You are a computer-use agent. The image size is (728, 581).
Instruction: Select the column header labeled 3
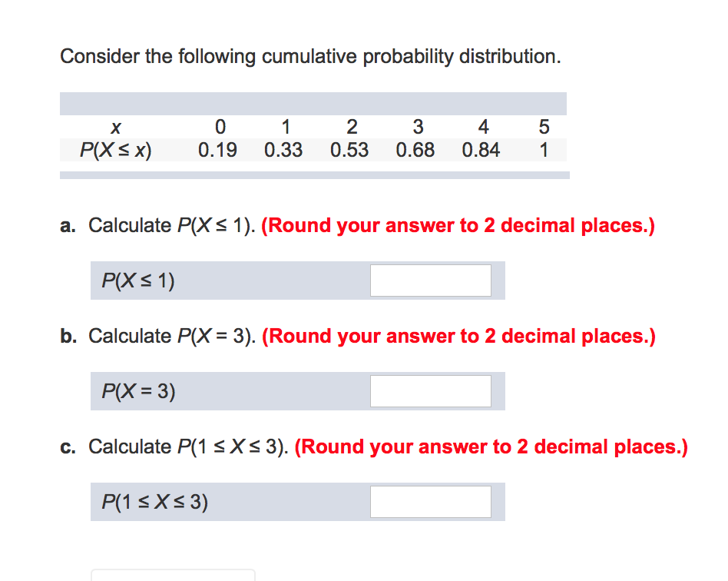tap(417, 127)
